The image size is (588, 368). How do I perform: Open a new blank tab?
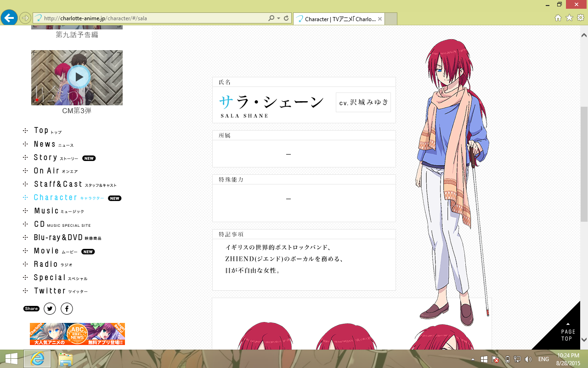tap(391, 19)
